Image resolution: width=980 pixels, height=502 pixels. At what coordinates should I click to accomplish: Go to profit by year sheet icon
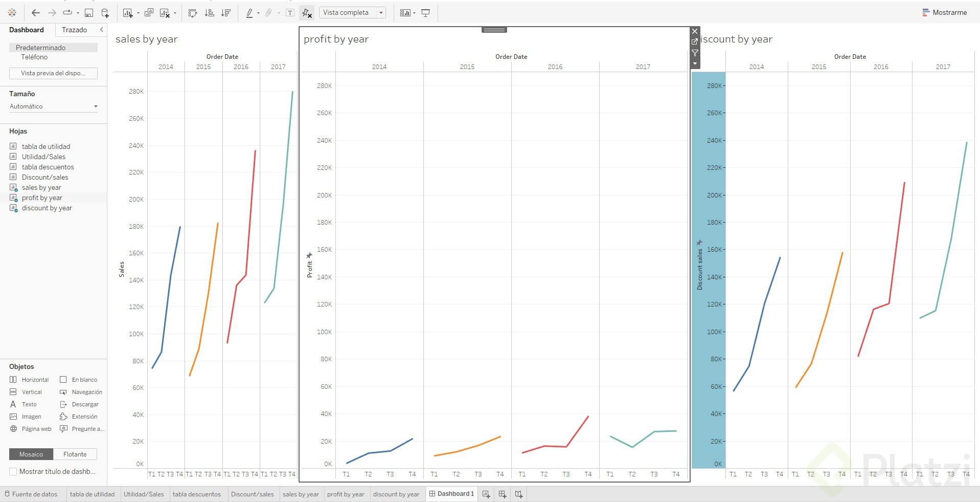click(695, 42)
